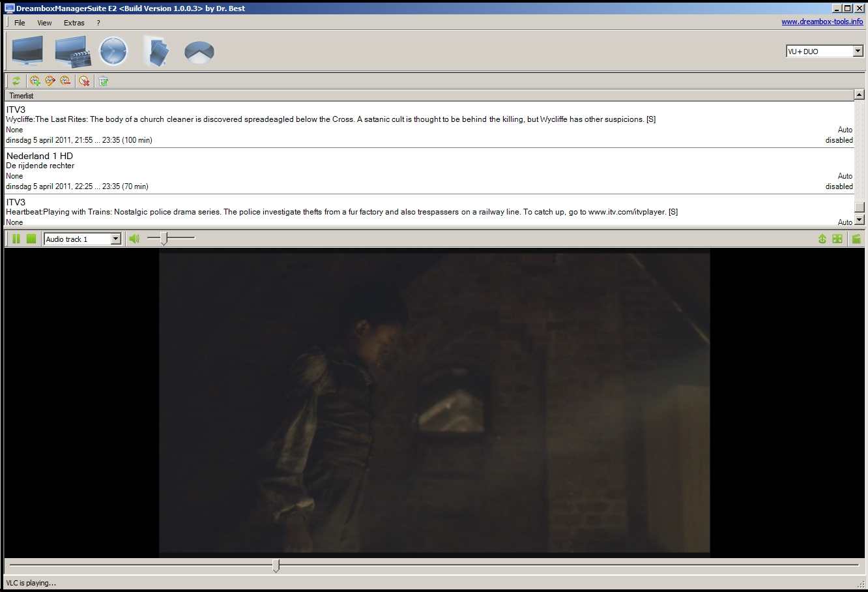This screenshot has height=592, width=868.
Task: Remove timer using the clock-minus icon
Action: click(x=65, y=81)
